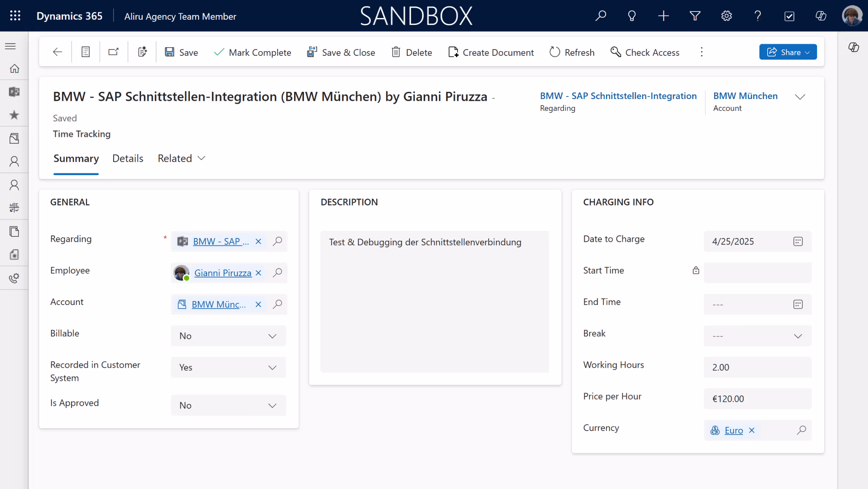Click the search magnifier in top bar
Viewport: 868px width, 489px height.
[x=601, y=16]
